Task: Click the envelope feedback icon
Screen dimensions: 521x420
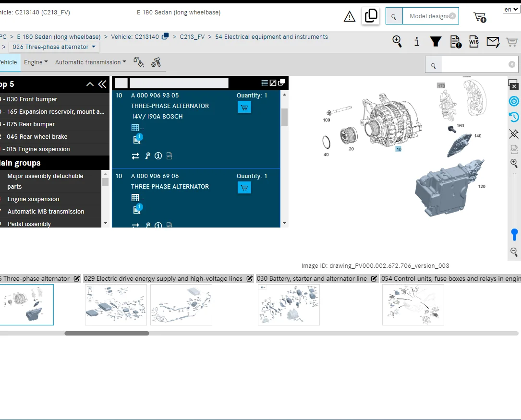Action: [493, 42]
